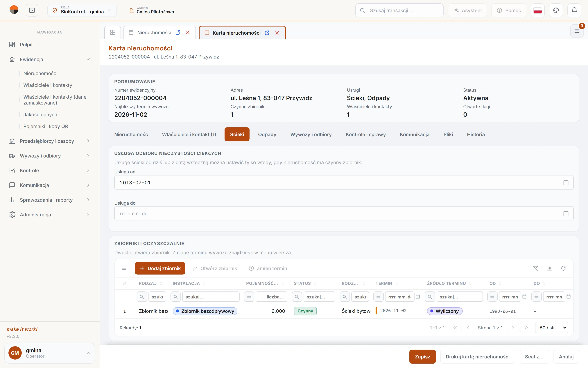588x368 pixels.
Task: Click Drukuj kartę nieruchomości button
Action: pyautogui.click(x=477, y=357)
